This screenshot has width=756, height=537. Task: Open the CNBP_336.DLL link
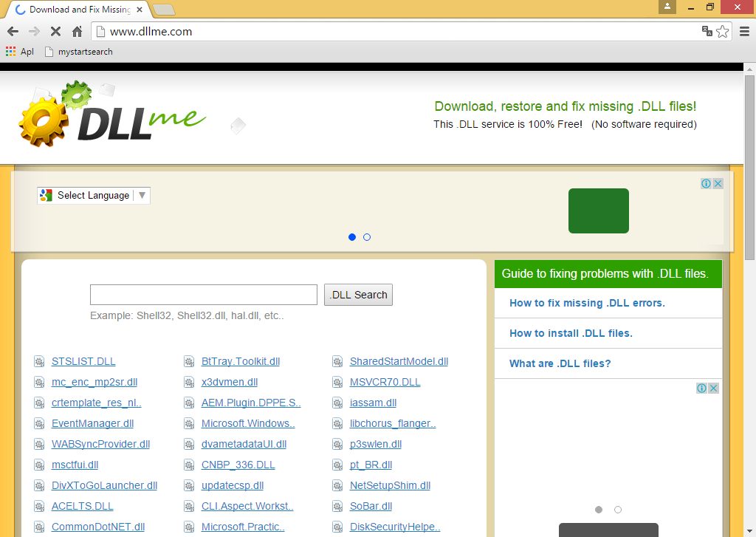pyautogui.click(x=238, y=465)
